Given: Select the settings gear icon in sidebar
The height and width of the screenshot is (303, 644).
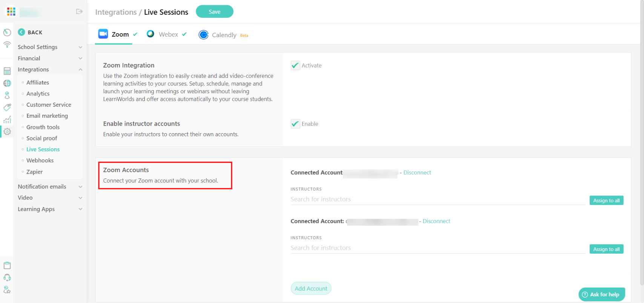Looking at the screenshot, I should (x=7, y=131).
